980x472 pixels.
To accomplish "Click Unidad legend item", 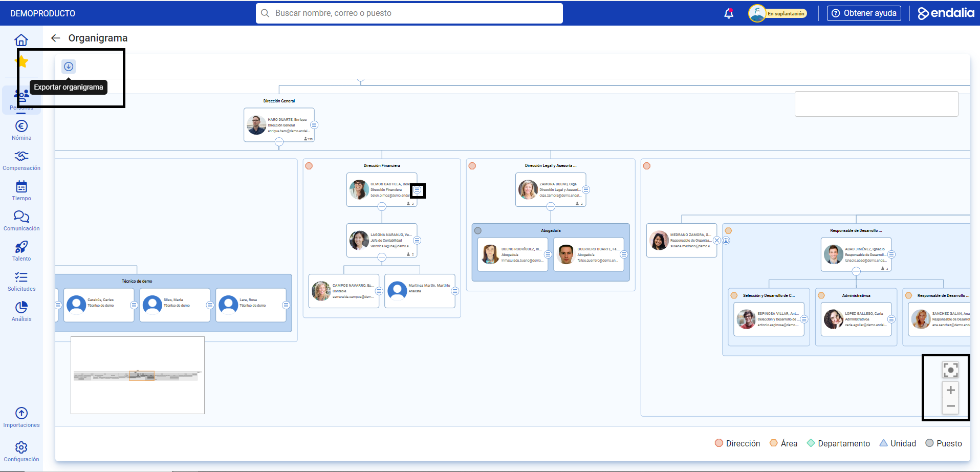I will 898,443.
